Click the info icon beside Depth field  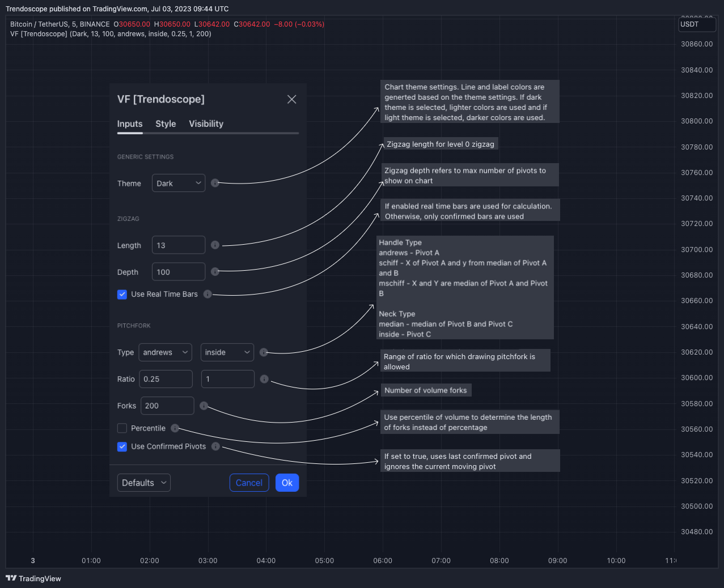(x=215, y=272)
